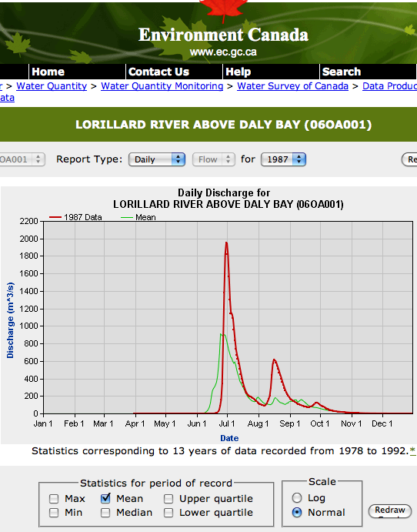Open the station 06OA001 dropdown
Viewport: 417px width, 532px height.
click(22, 159)
